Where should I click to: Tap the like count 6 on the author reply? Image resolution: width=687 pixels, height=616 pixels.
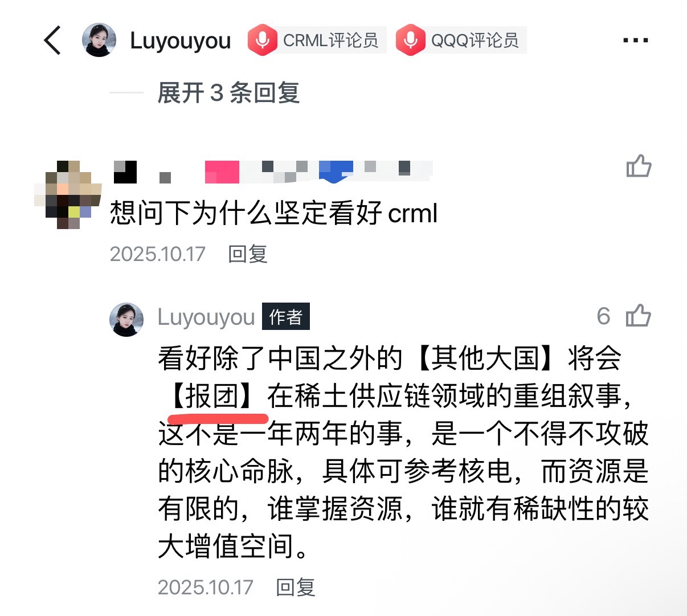click(603, 316)
